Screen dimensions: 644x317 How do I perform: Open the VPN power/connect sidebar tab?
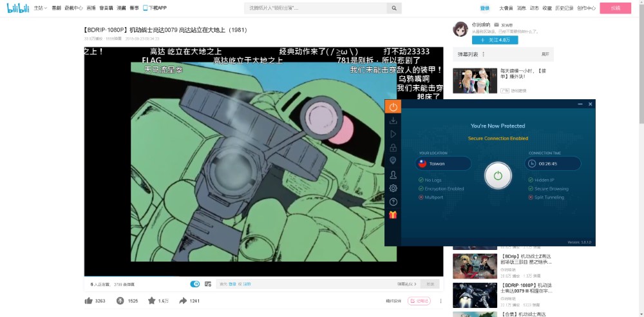[393, 107]
